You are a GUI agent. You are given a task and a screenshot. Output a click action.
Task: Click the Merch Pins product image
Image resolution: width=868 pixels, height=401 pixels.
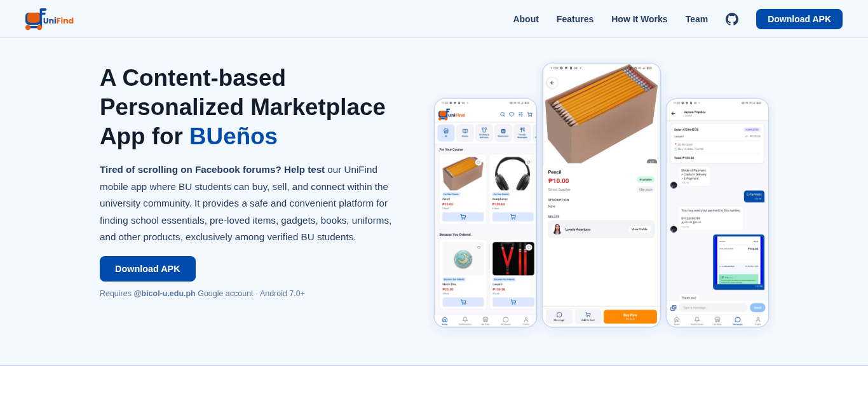coord(463,259)
